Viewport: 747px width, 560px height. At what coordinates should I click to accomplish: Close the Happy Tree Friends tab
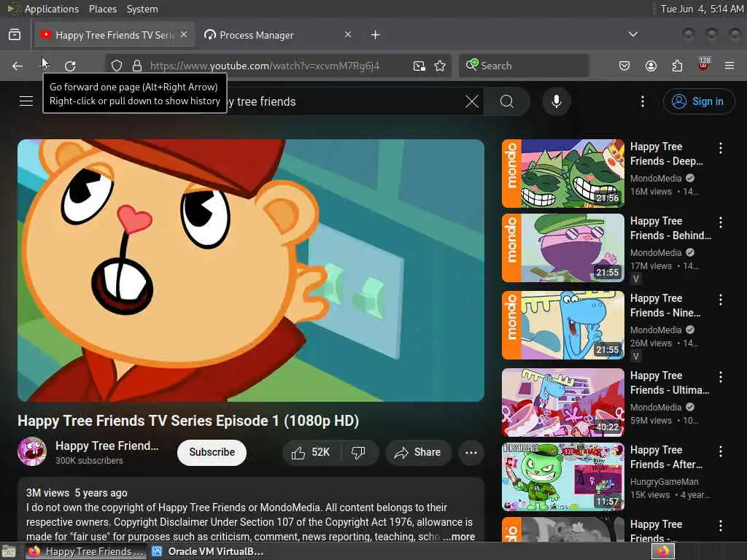click(184, 34)
